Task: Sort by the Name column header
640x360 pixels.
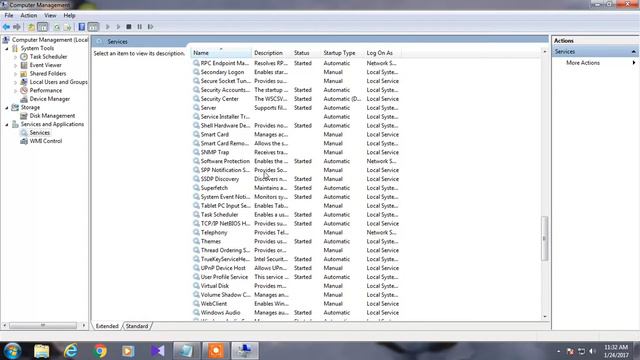Action: point(221,53)
